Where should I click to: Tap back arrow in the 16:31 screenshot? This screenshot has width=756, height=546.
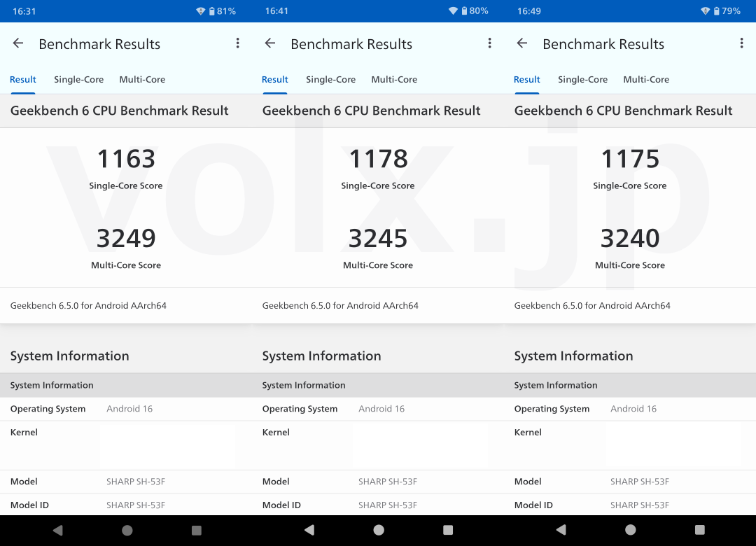(18, 43)
